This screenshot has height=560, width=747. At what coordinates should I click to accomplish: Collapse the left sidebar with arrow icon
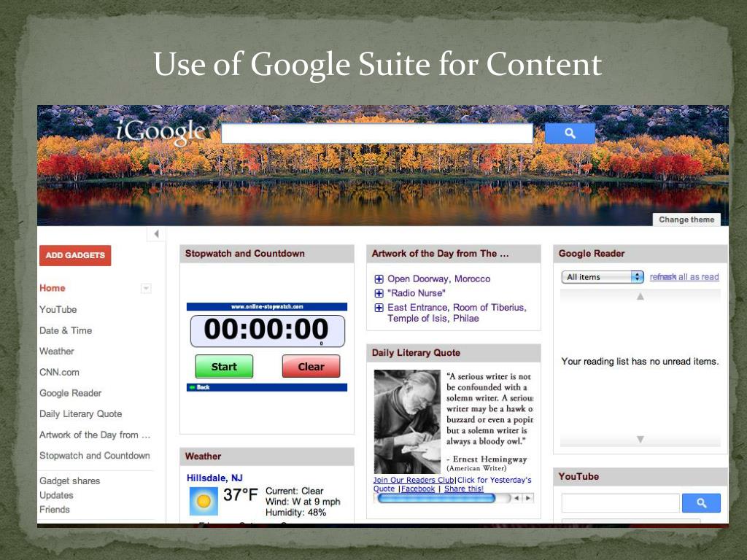pyautogui.click(x=156, y=234)
